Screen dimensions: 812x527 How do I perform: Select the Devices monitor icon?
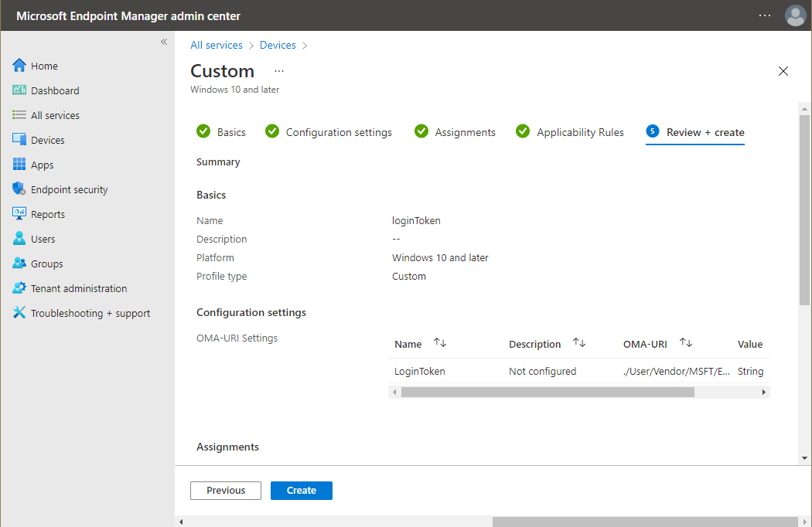click(19, 139)
